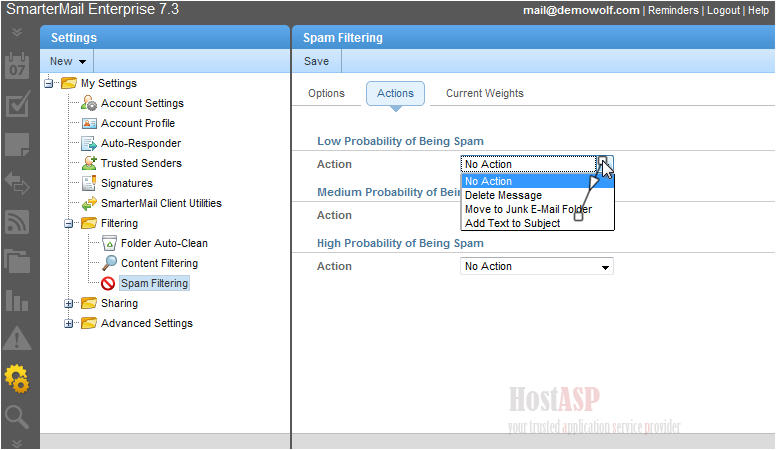Viewport: 776px width, 450px height.
Task: Open the file storage icon in sidebar
Action: point(17,261)
